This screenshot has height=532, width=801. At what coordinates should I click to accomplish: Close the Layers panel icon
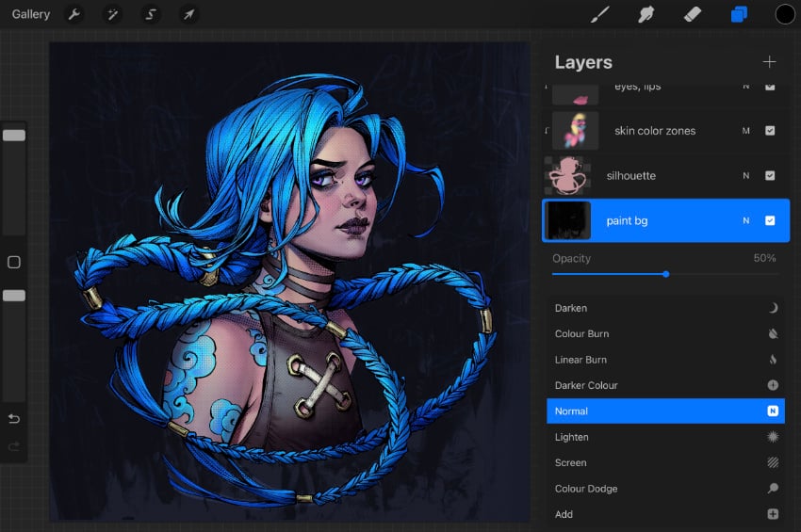[x=739, y=14]
